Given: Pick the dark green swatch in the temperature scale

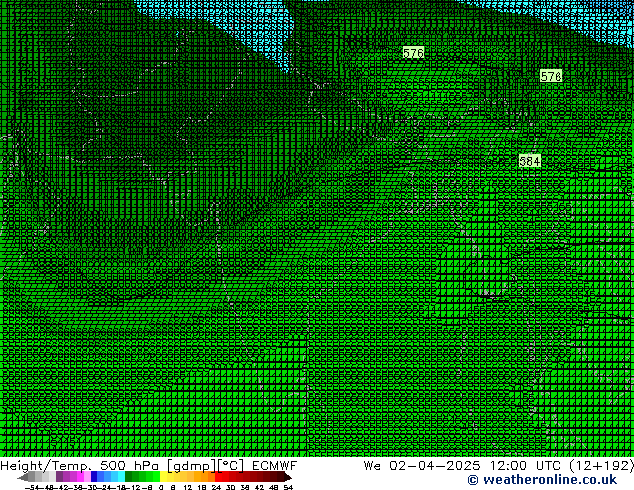Looking at the screenshot, I should pos(129,477).
